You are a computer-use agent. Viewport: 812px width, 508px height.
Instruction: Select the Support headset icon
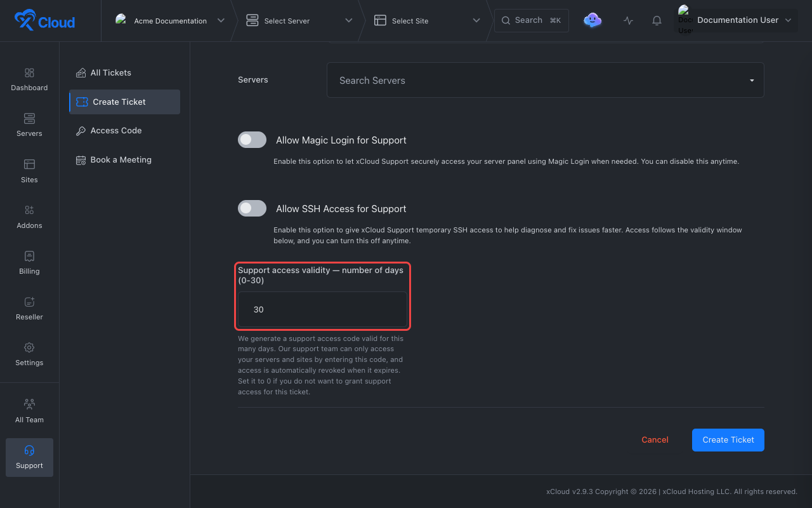[x=29, y=450]
